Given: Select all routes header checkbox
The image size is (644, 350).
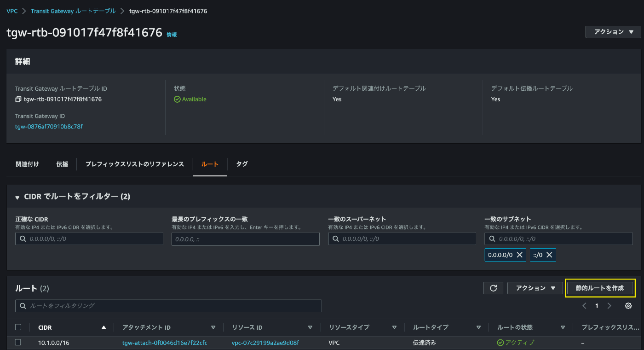Looking at the screenshot, I should (x=18, y=327).
